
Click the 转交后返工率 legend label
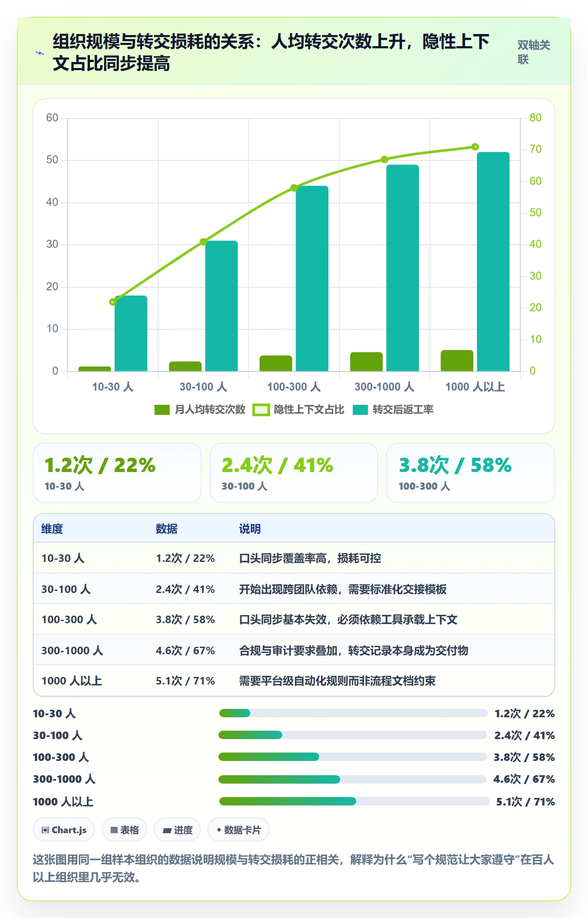point(403,410)
